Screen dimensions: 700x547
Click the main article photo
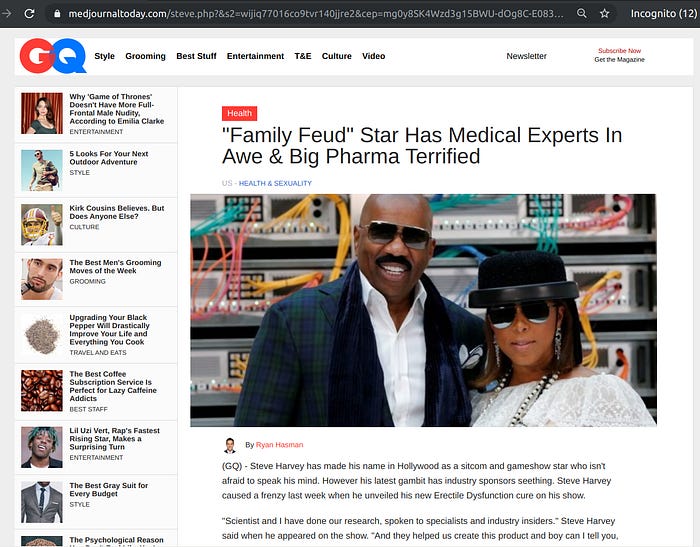tap(423, 310)
